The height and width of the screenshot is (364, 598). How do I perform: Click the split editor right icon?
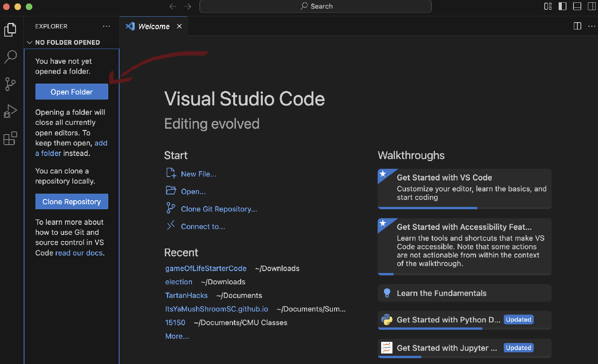tap(577, 26)
